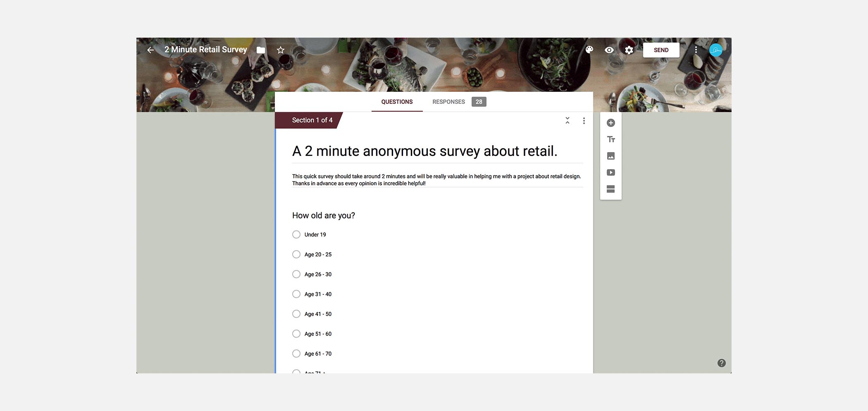The height and width of the screenshot is (411, 868).
Task: Switch to the QUESTIONS tab
Action: pyautogui.click(x=397, y=102)
